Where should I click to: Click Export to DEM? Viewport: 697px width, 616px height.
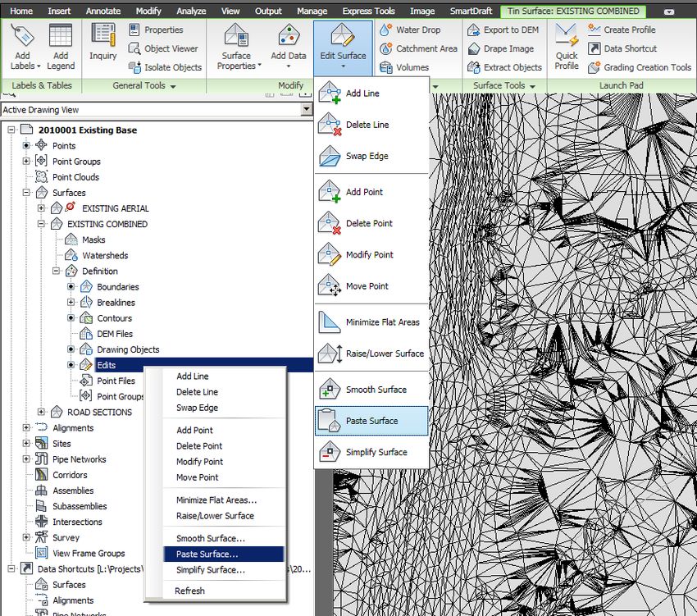coord(503,30)
